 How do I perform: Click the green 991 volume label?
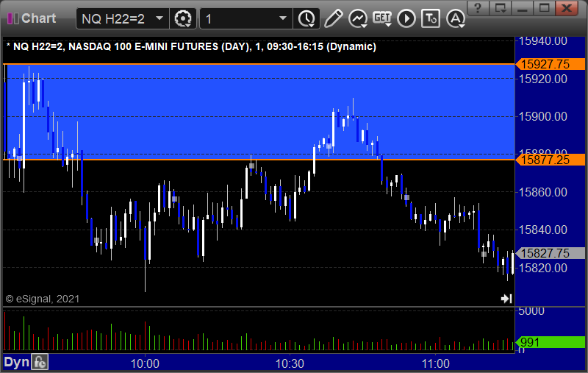point(550,342)
